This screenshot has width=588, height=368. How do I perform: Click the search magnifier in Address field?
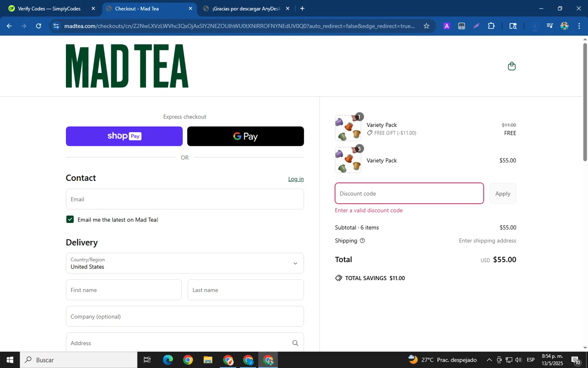[295, 343]
